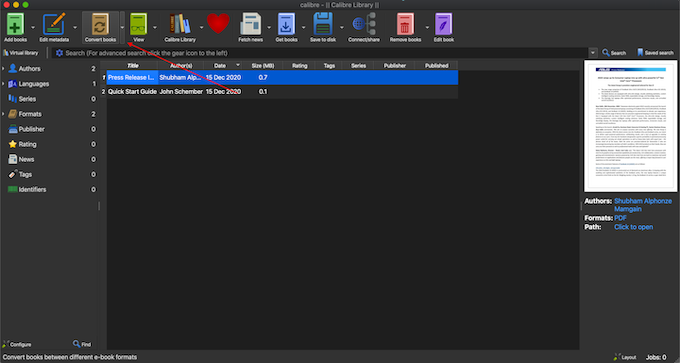
Task: Sort by the Size (MB) column header
Action: coord(263,65)
